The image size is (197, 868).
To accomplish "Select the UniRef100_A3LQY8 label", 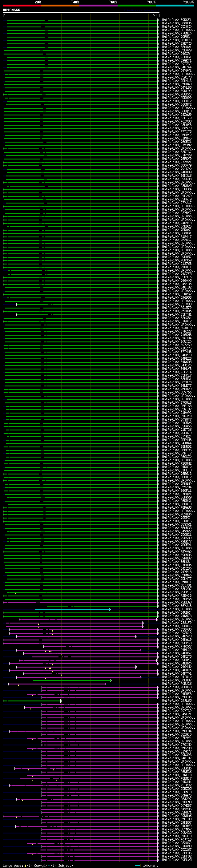I will click(176, 125).
